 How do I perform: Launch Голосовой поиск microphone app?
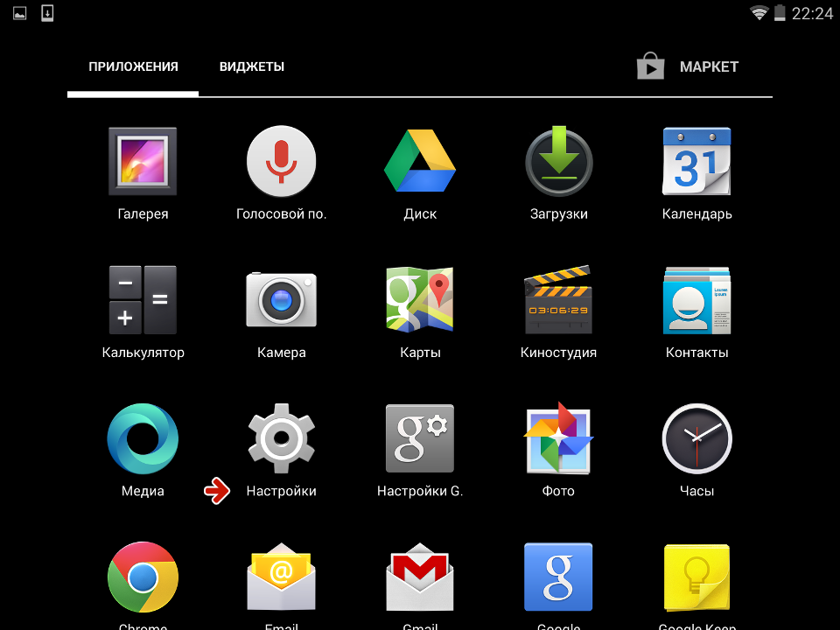click(x=281, y=162)
